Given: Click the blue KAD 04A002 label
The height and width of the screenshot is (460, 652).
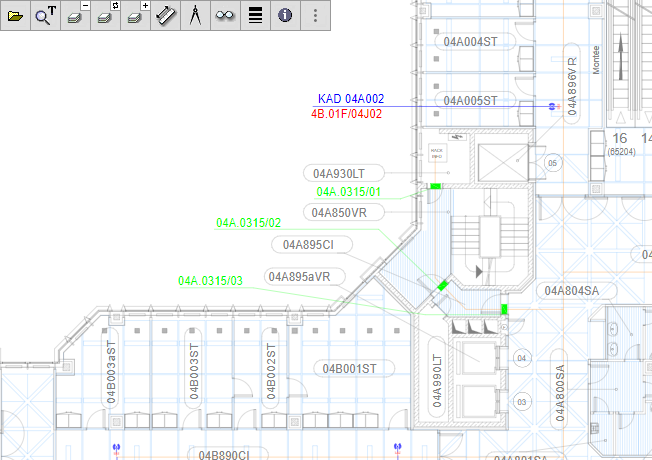Looking at the screenshot, I should click(351, 99).
